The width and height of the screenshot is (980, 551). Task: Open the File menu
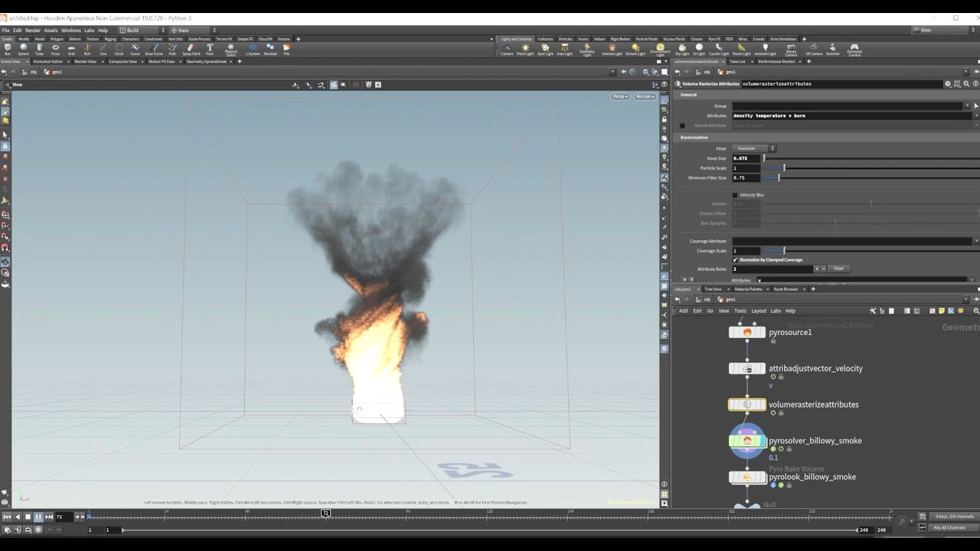point(6,31)
